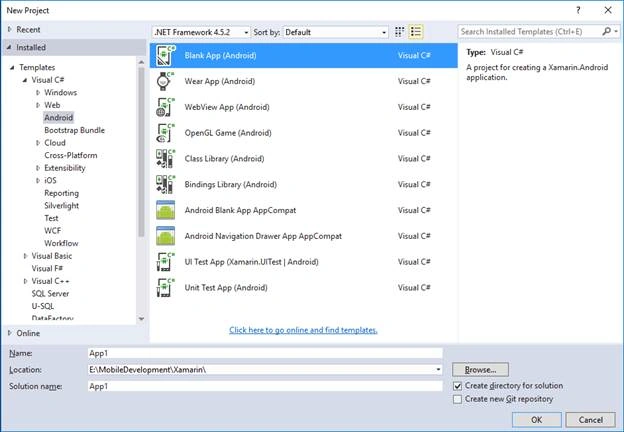Expand the Visual Basic tree node
Image resolution: width=624 pixels, height=432 pixels.
25,256
